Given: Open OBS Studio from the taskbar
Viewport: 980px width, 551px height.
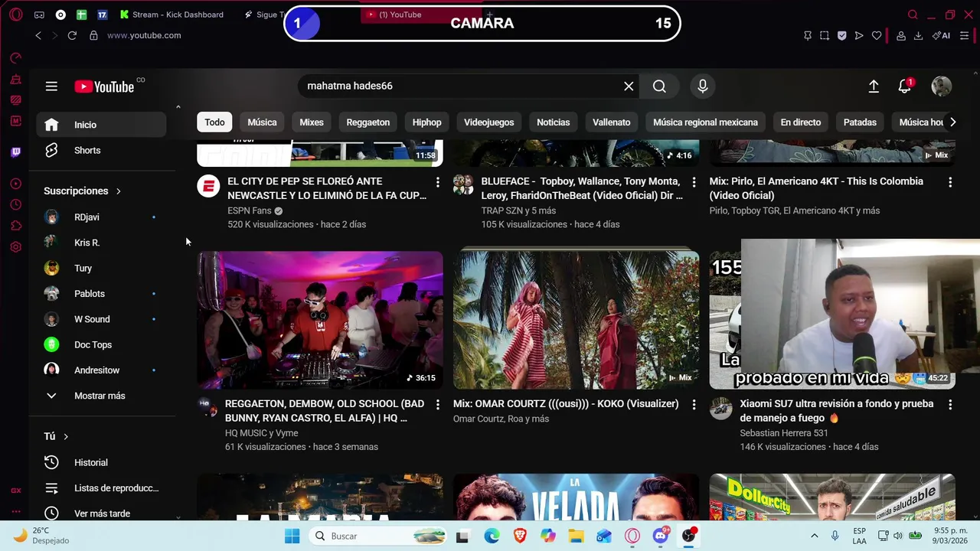Looking at the screenshot, I should click(689, 536).
